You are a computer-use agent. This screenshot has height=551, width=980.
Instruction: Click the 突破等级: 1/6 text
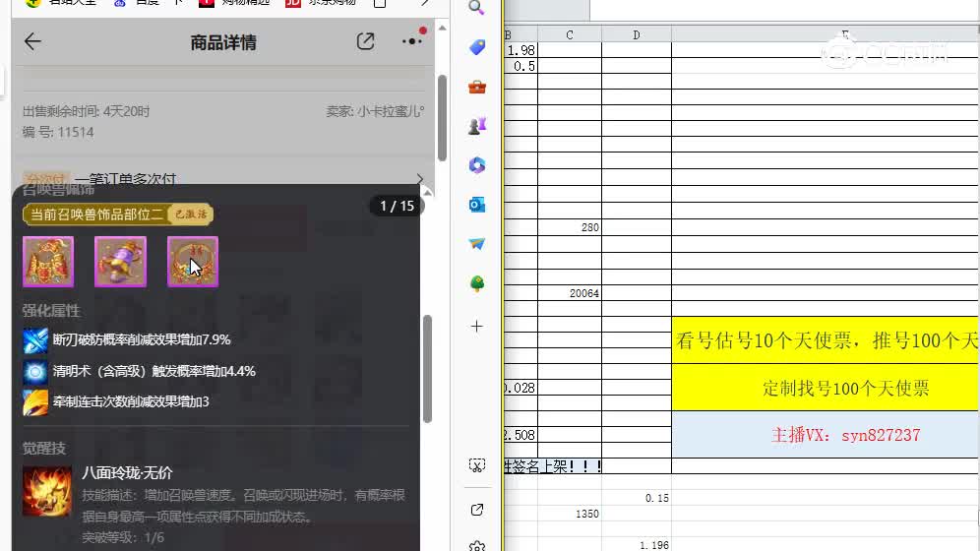123,537
